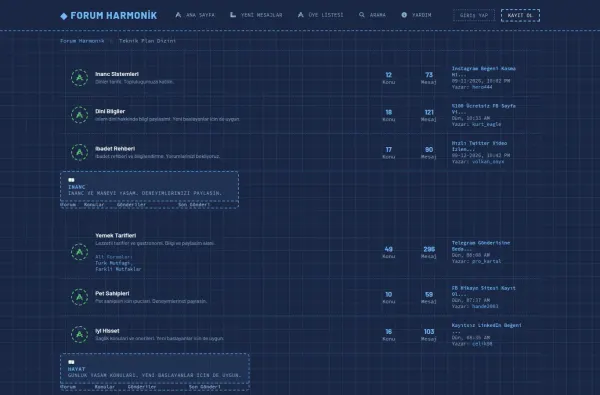Click the Üye Listesi members icon
This screenshot has width=600, height=395.
click(300, 15)
